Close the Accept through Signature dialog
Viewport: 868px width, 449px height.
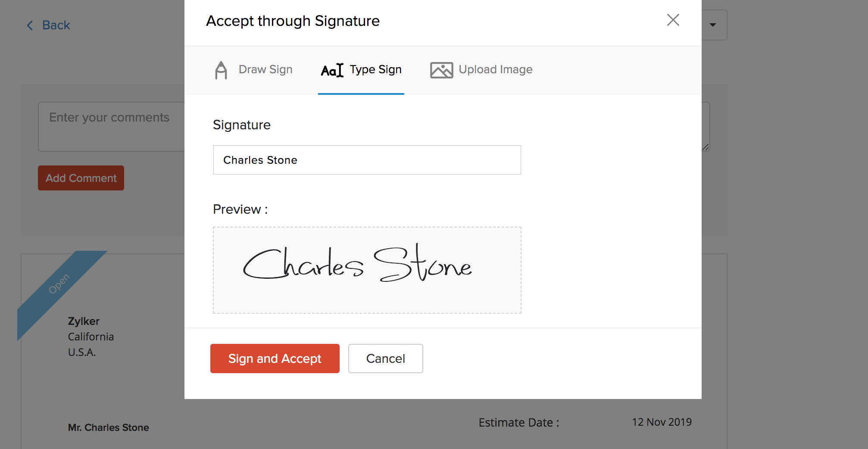(x=673, y=20)
